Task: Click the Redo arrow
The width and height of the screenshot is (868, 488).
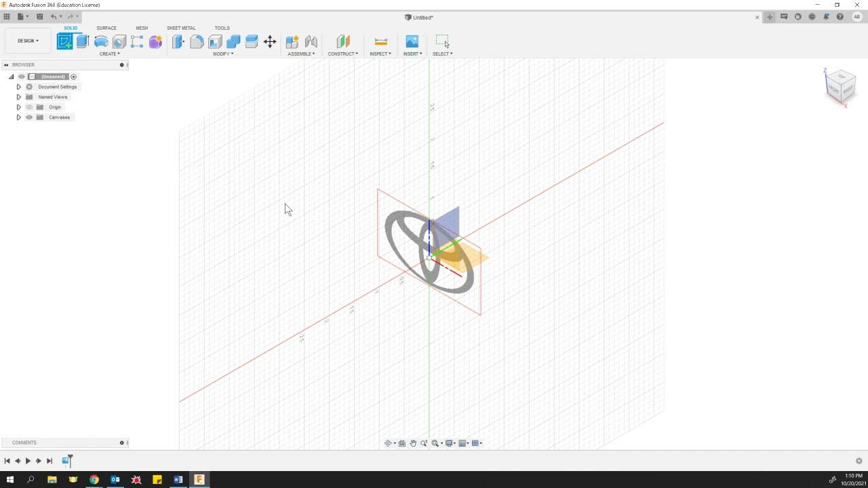Action: tap(69, 16)
